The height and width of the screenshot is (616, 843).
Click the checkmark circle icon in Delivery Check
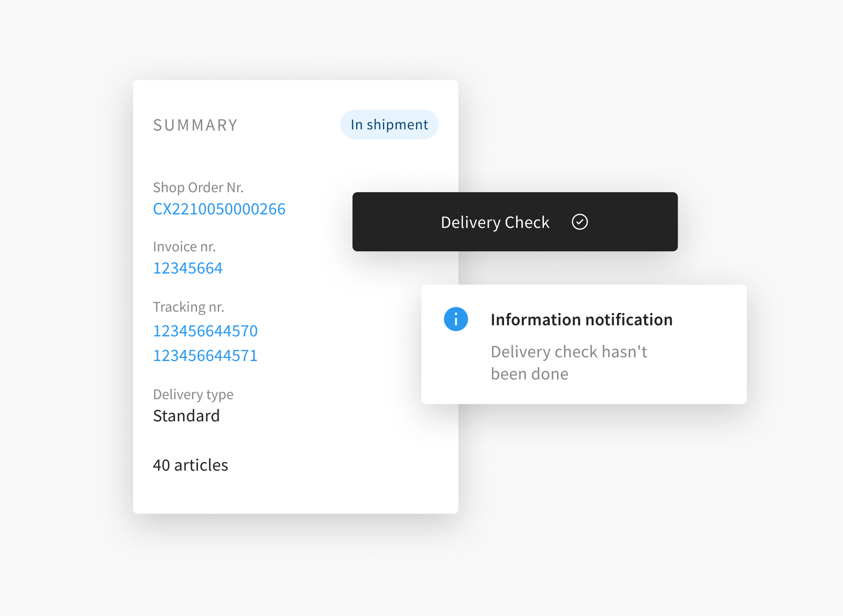[x=580, y=222]
